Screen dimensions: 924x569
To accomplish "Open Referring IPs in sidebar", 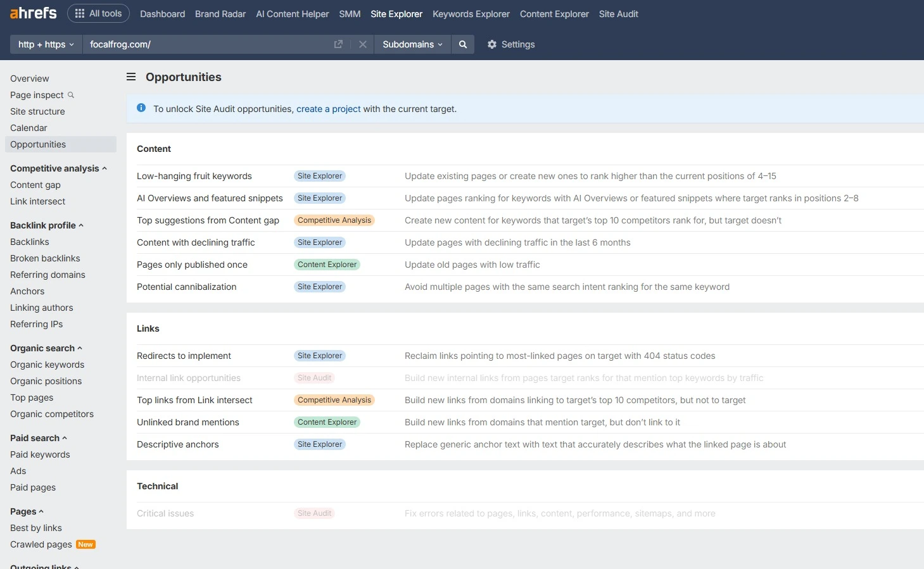I will click(37, 324).
